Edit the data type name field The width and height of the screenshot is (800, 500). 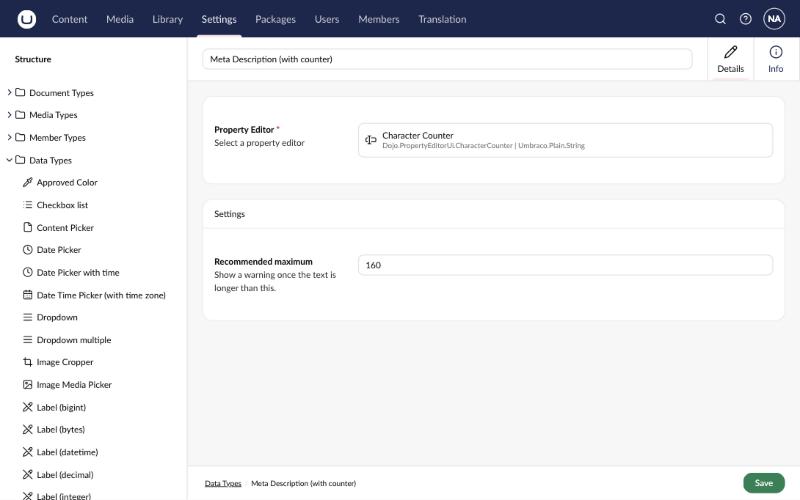coord(447,59)
